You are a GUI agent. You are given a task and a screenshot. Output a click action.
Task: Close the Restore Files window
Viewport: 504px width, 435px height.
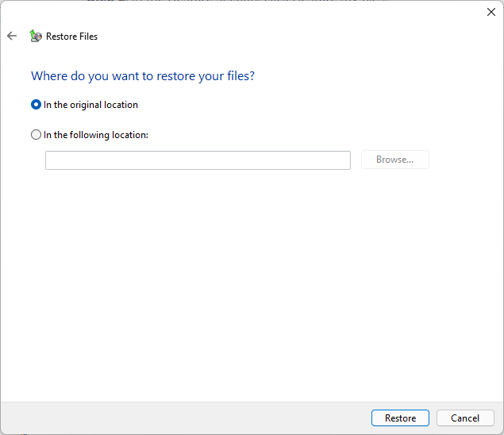point(491,12)
